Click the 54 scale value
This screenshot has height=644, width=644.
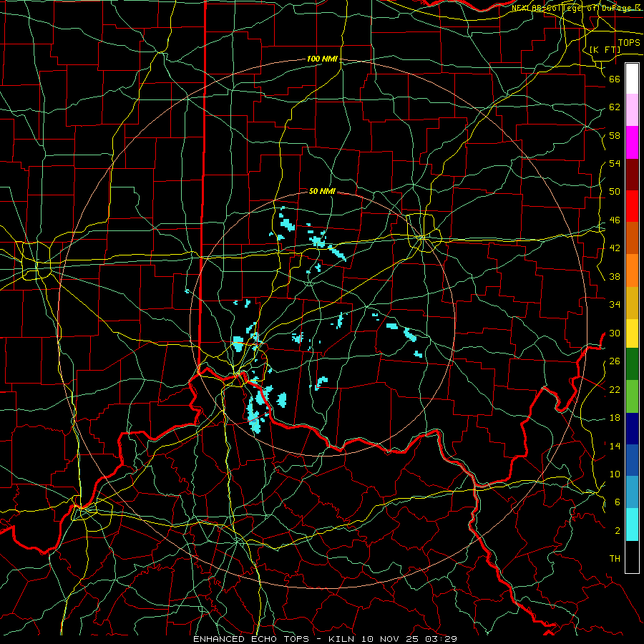(x=615, y=163)
